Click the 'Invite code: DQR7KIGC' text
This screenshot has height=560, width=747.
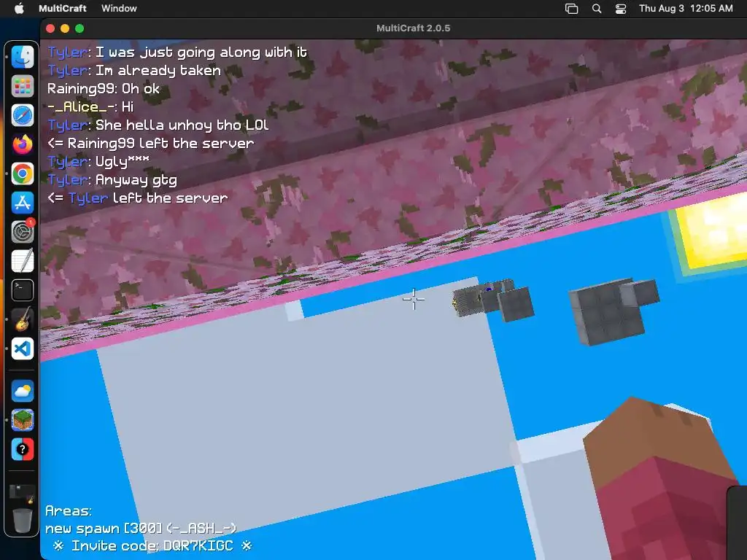tap(152, 545)
